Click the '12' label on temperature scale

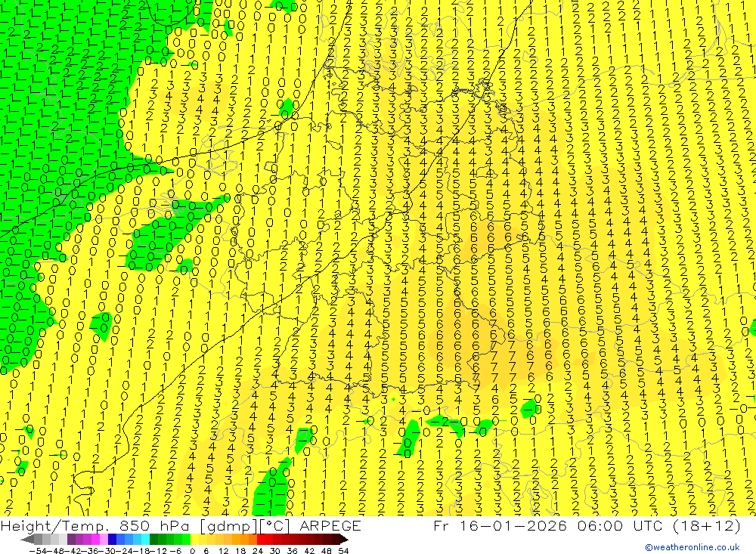223,551
